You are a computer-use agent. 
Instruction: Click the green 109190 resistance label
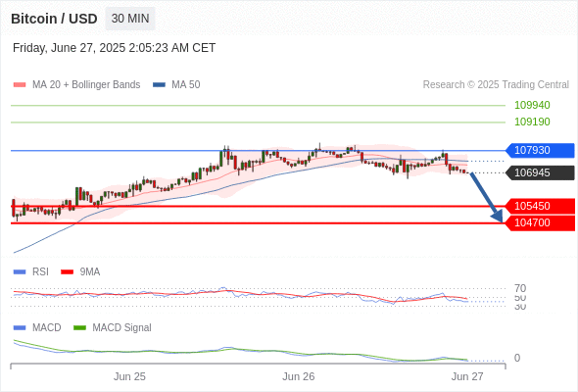pyautogui.click(x=532, y=122)
